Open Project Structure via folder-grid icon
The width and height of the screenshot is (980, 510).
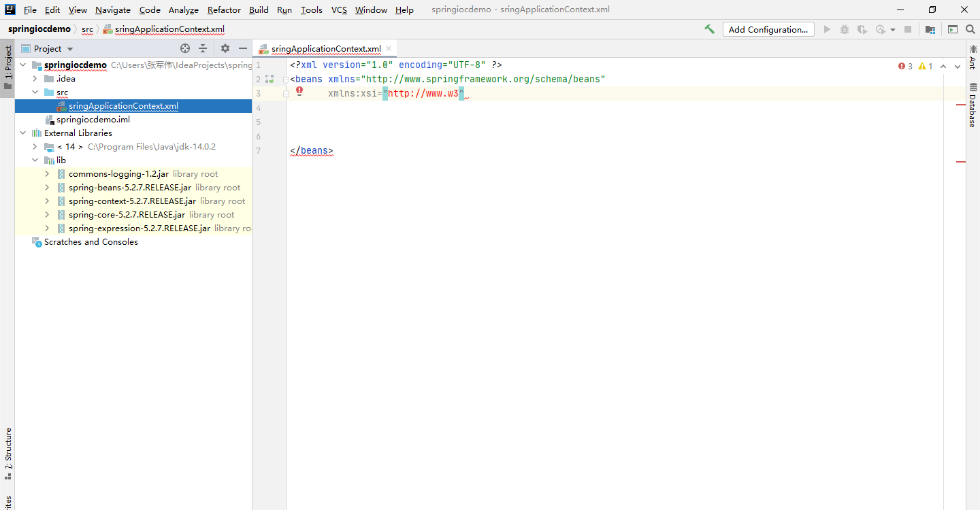(930, 29)
